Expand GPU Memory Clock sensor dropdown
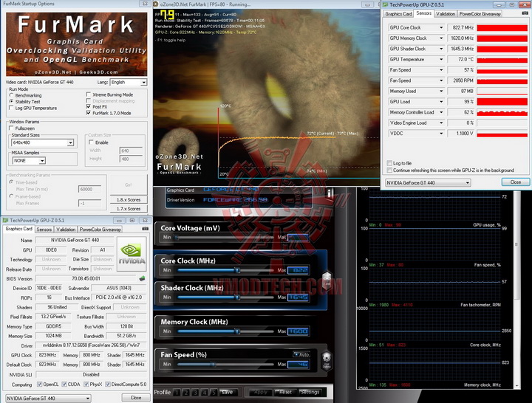Image resolution: width=532 pixels, height=403 pixels. click(x=441, y=38)
